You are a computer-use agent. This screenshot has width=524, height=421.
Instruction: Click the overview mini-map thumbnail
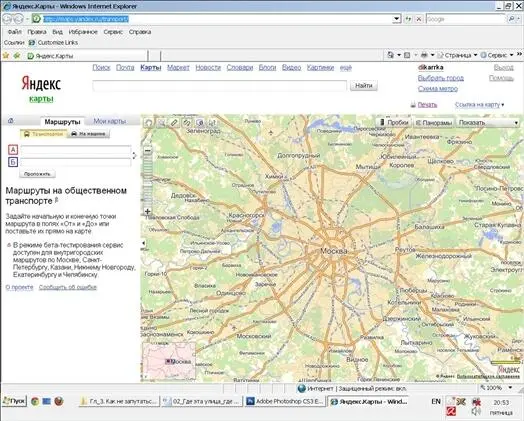point(169,362)
